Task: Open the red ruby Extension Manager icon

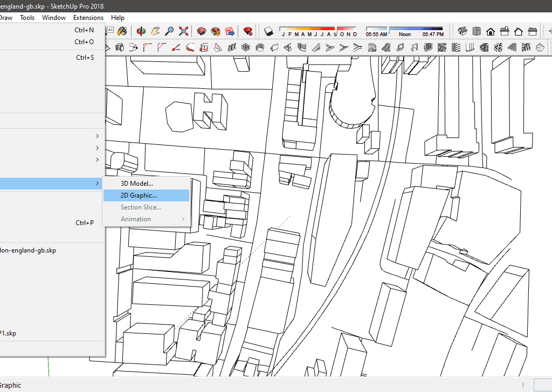Action: (248, 31)
